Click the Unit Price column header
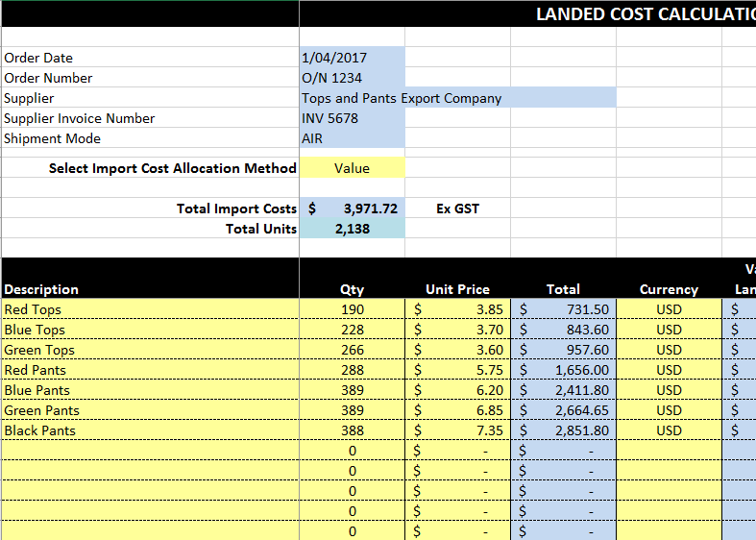Viewport: 756px width, 540px height. pyautogui.click(x=457, y=289)
